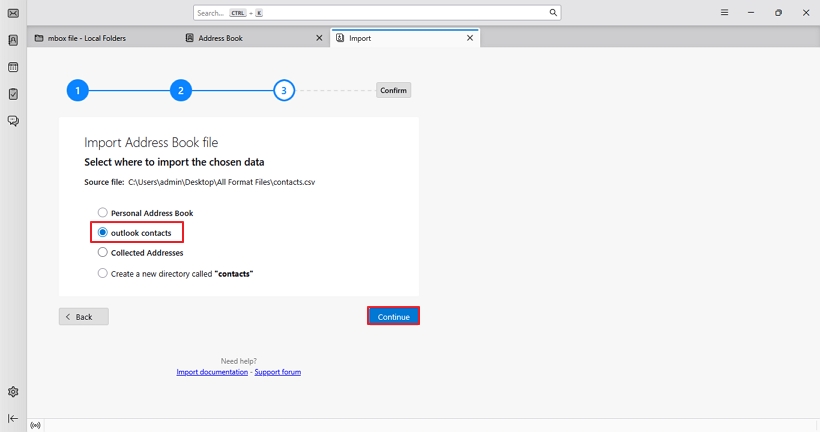Viewport: 820px width, 432px height.
Task: Open the Chat sidebar icon
Action: [x=13, y=121]
